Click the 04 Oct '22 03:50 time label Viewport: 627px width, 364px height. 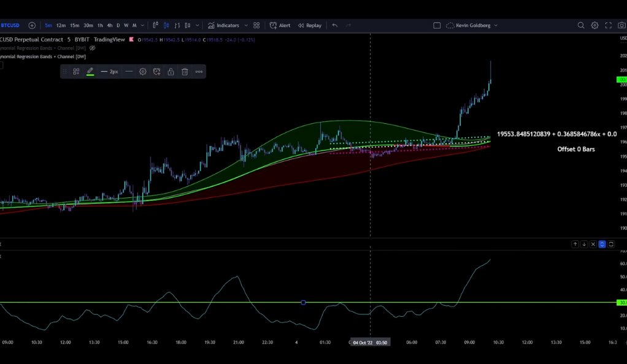coord(370,343)
